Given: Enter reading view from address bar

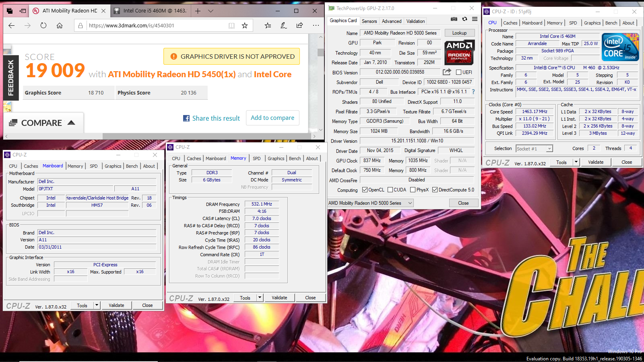Looking at the screenshot, I should [x=232, y=25].
